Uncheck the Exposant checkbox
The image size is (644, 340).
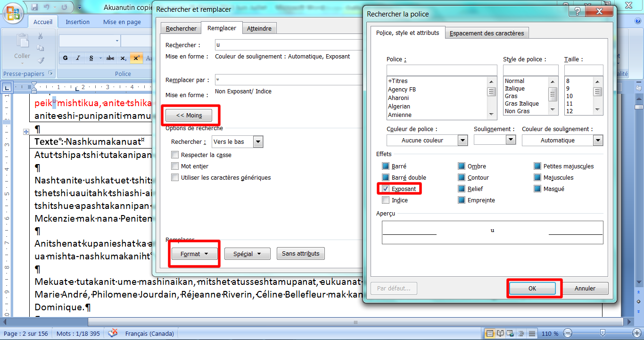(x=386, y=189)
